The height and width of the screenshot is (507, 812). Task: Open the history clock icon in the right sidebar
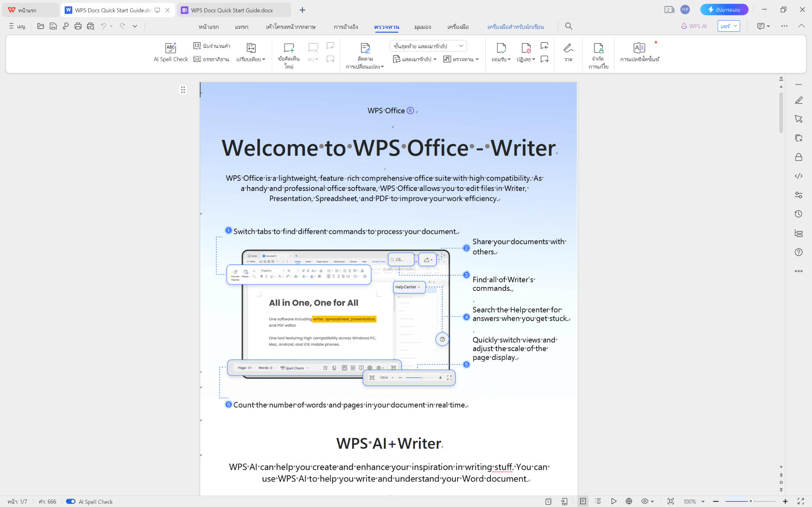coord(799,214)
